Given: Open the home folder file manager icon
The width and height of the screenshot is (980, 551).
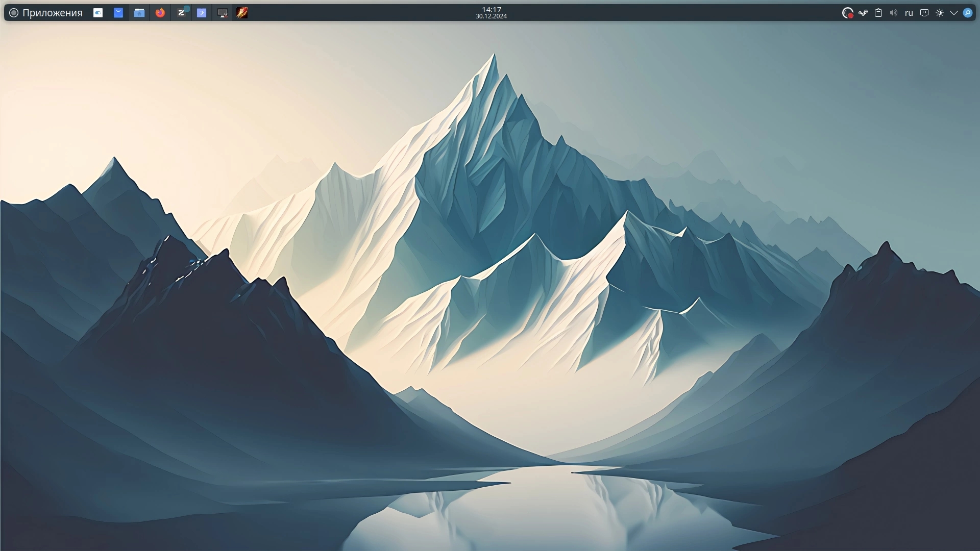Looking at the screenshot, I should (139, 13).
